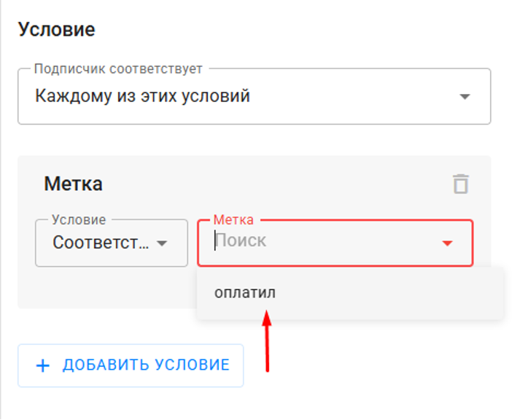Click the Соответст… selected value text
The width and height of the screenshot is (512, 420).
pyautogui.click(x=101, y=243)
